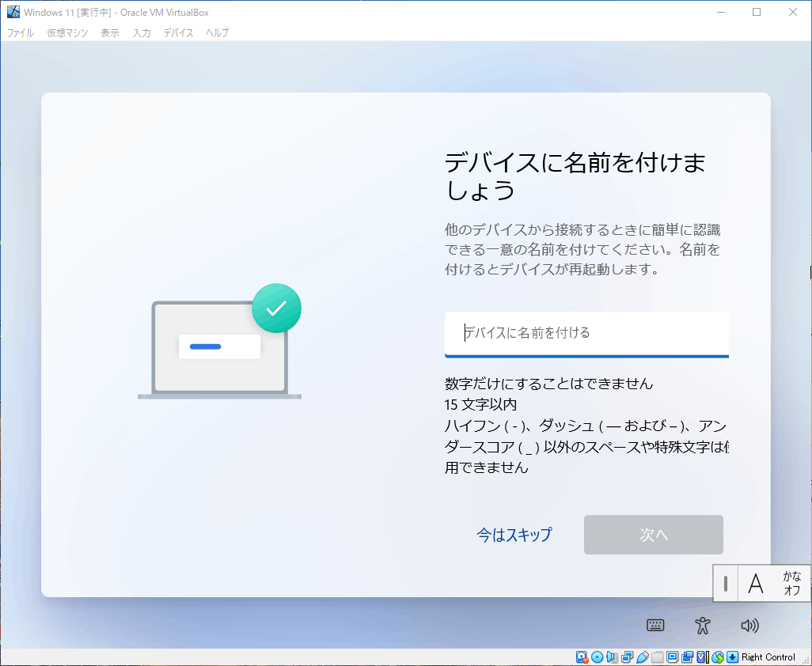
Task: Click the volume speaker icon
Action: (749, 626)
